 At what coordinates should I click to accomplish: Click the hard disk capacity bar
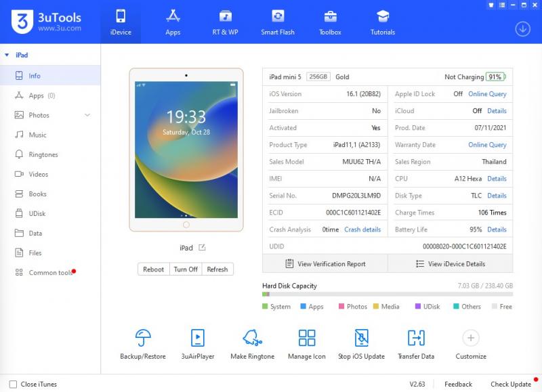coord(388,295)
